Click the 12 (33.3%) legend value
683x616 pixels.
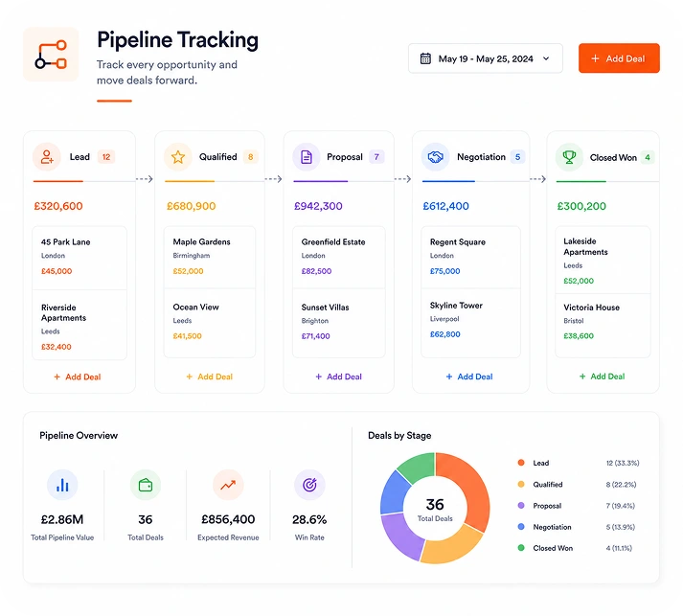623,463
